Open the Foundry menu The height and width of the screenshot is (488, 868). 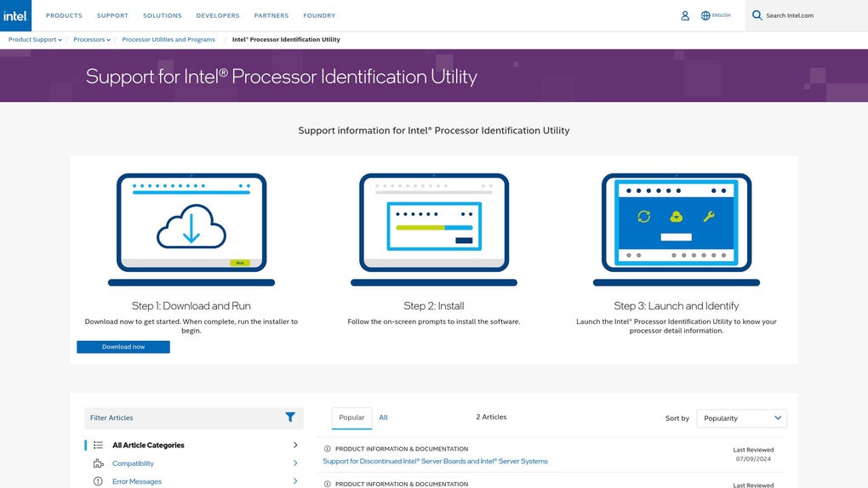319,15
